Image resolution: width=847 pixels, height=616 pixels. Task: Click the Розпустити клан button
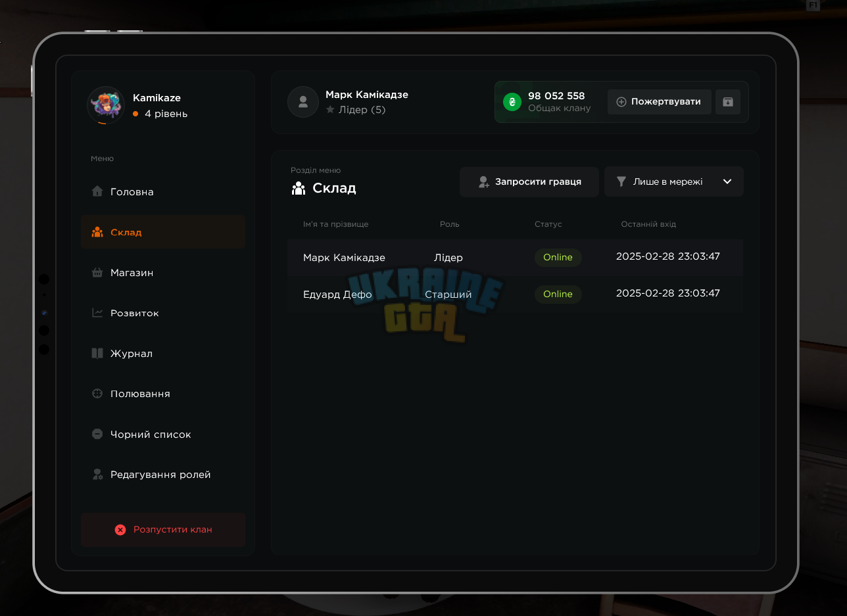[163, 530]
